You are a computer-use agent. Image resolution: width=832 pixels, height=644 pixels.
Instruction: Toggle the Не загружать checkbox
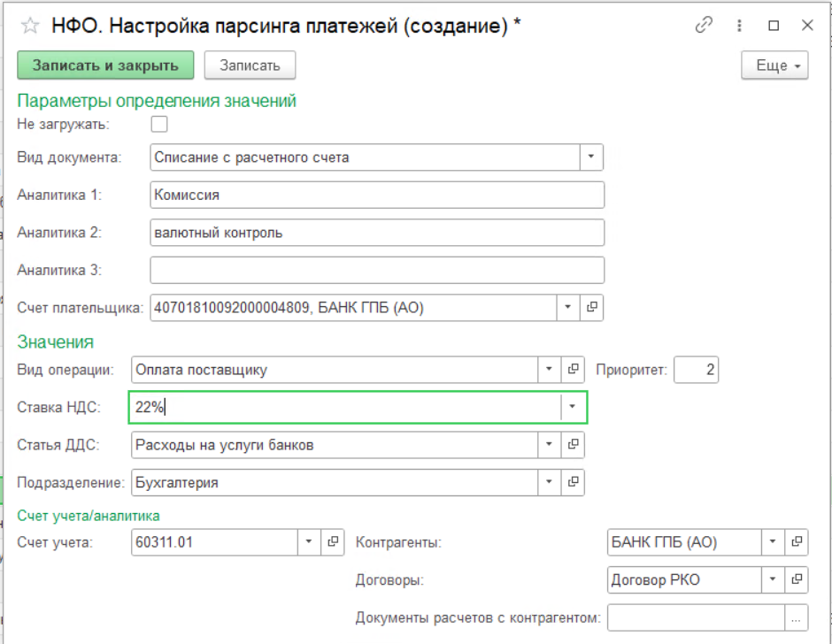159,124
